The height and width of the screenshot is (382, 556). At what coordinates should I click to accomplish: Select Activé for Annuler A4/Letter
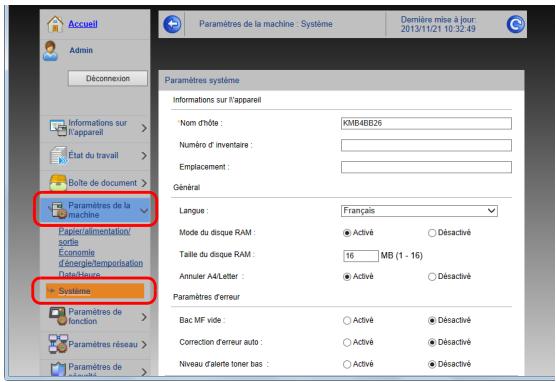point(347,277)
